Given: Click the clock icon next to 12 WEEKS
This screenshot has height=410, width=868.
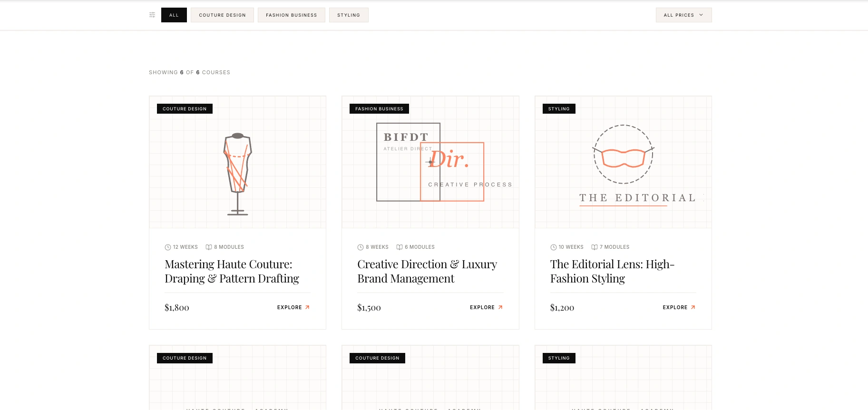Looking at the screenshot, I should pyautogui.click(x=168, y=247).
